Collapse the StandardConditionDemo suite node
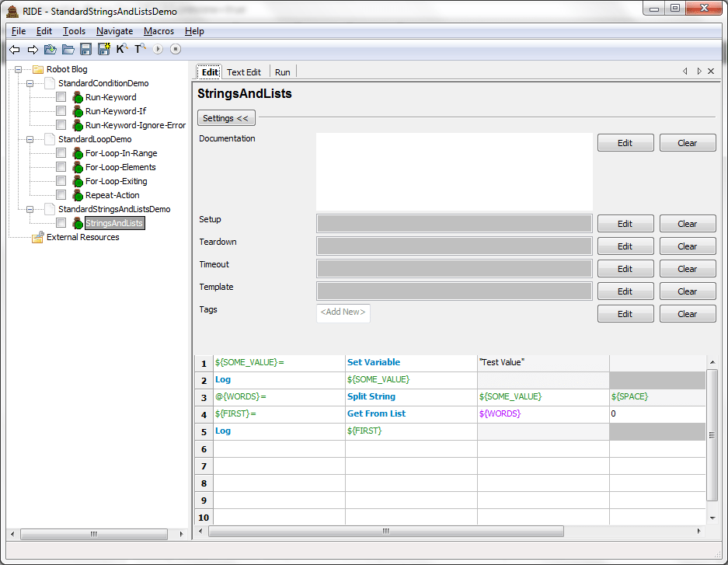Viewport: 728px width, 565px height. click(30, 83)
